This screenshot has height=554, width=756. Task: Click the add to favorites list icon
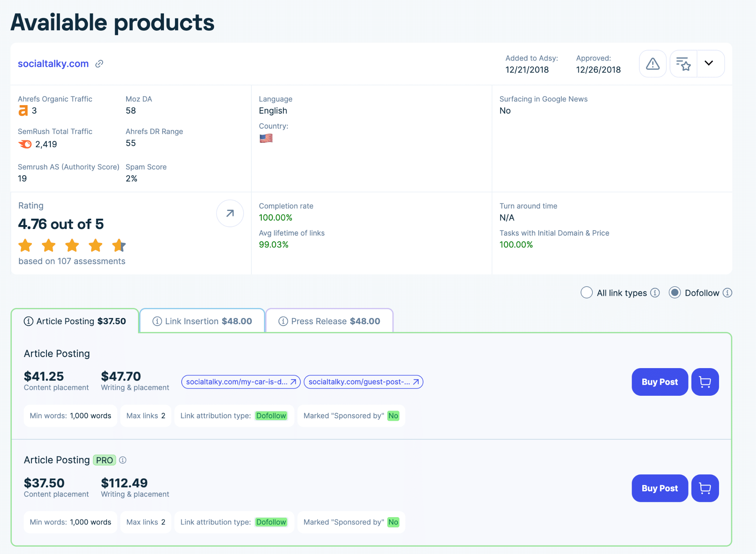click(683, 64)
